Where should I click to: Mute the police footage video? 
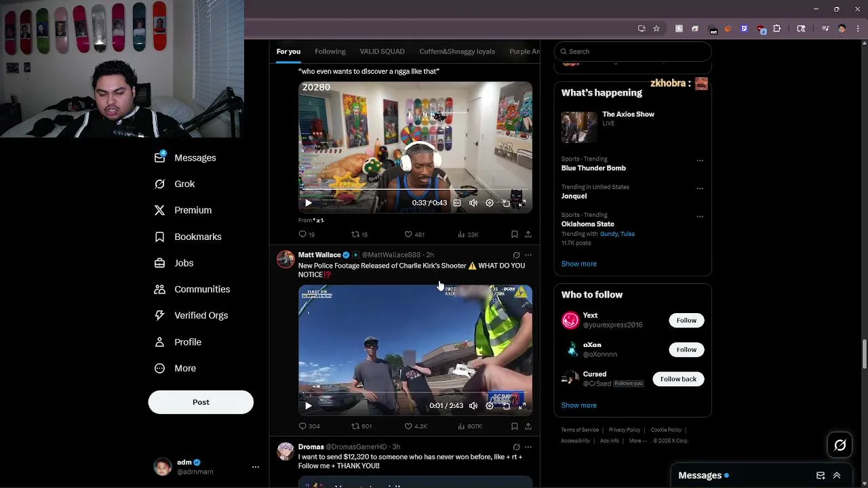[x=473, y=406]
